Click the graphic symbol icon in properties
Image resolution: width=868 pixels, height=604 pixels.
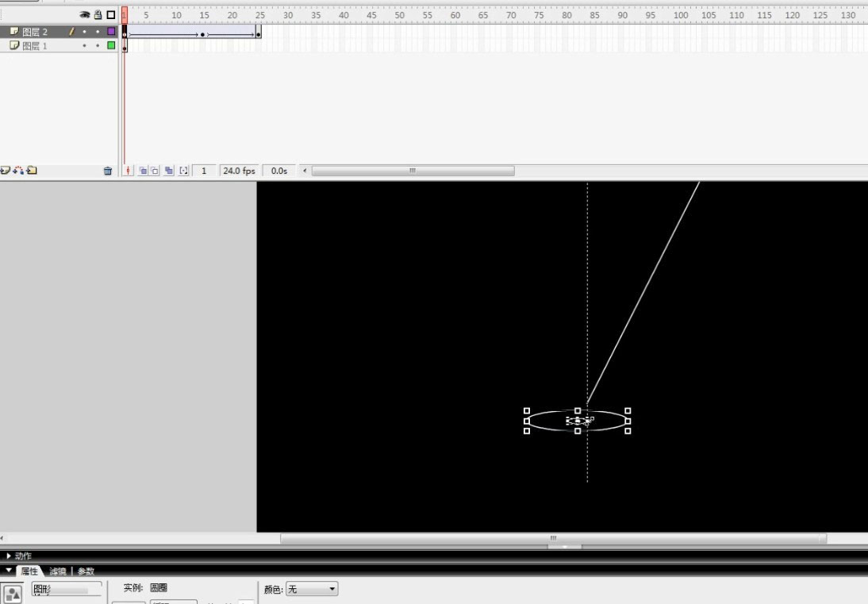(x=12, y=594)
